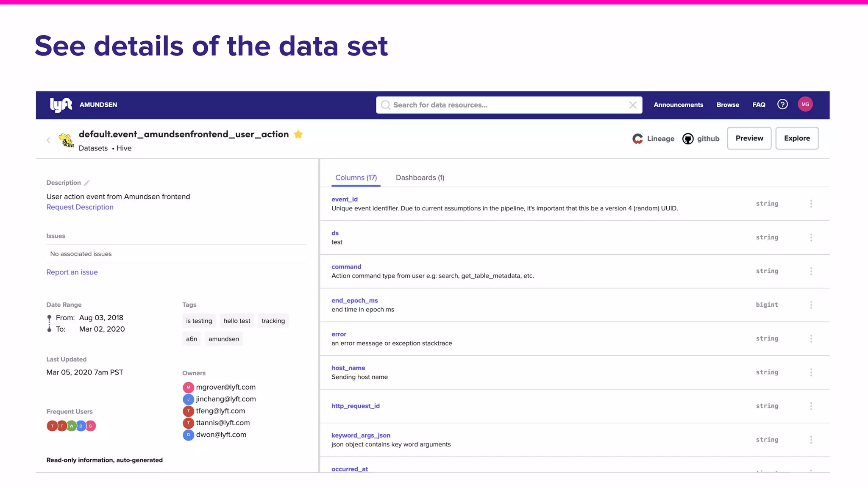
Task: Click the ttannis owner avatar
Action: 188,423
